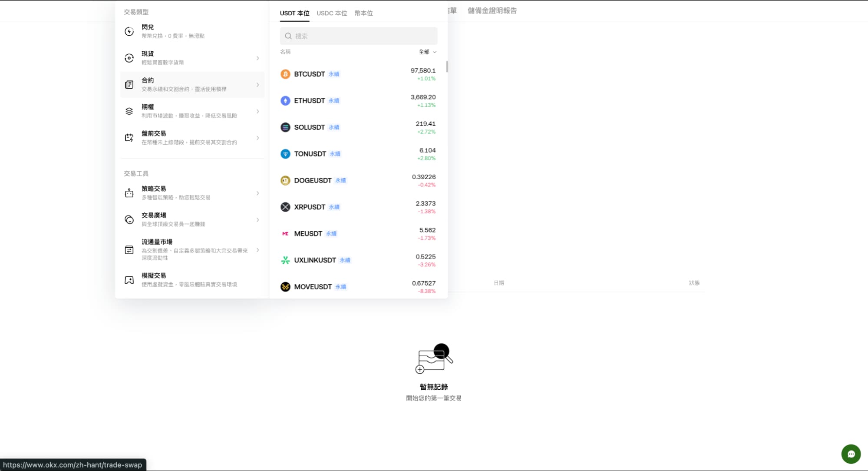Select the 模擬交易 menu entry
The height and width of the screenshot is (471, 868).
point(192,280)
